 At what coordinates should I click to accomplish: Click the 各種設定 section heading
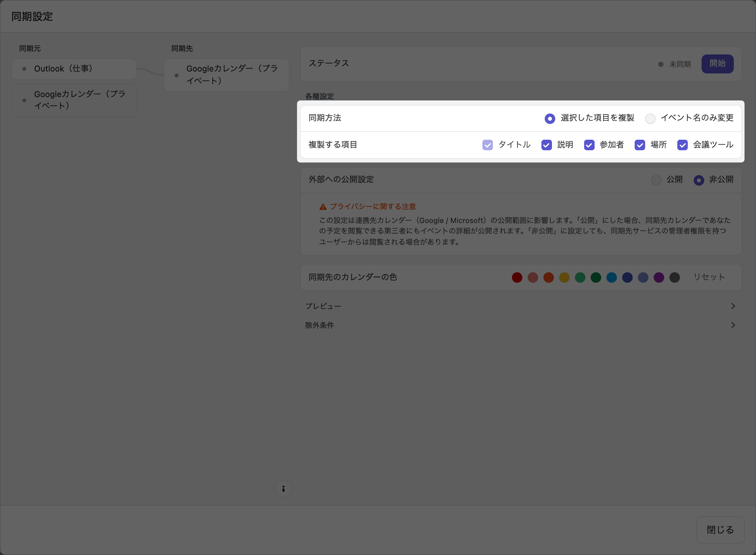coord(319,96)
